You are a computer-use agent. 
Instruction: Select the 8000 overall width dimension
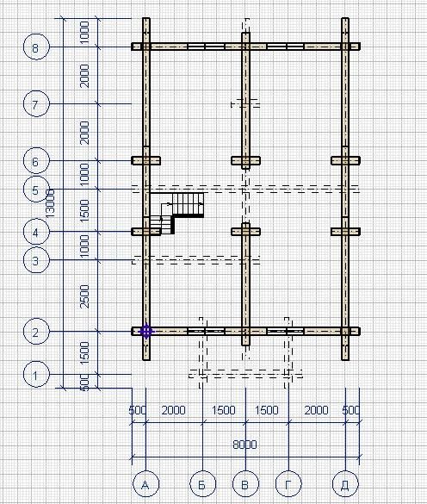tap(244, 445)
